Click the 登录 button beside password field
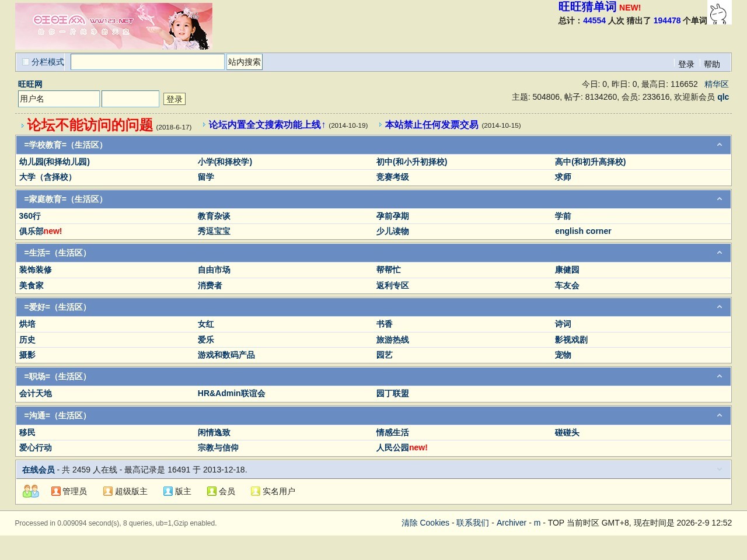This screenshot has width=747, height=560. [174, 99]
